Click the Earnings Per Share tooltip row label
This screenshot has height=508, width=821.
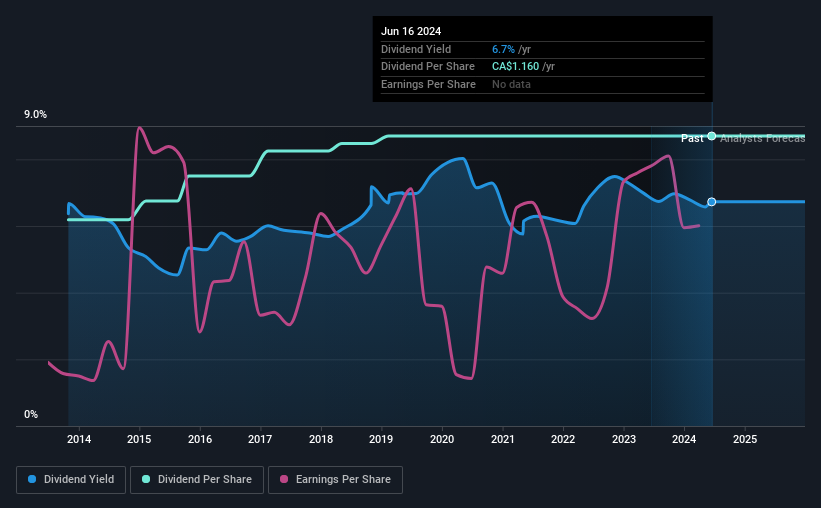[x=428, y=84]
